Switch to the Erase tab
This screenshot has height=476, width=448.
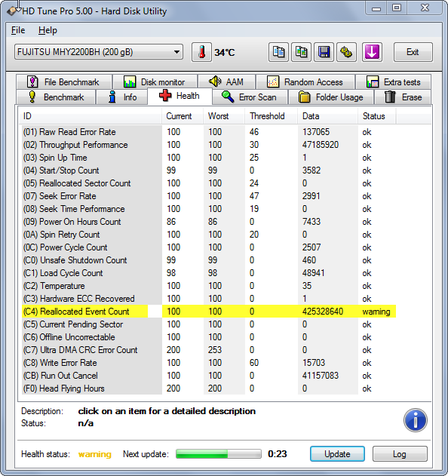(403, 97)
